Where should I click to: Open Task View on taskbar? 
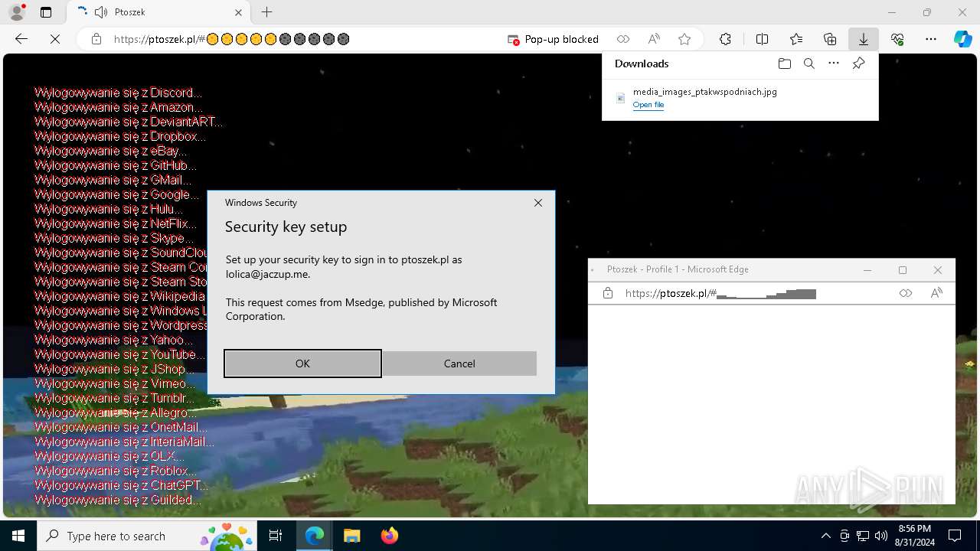tap(276, 536)
